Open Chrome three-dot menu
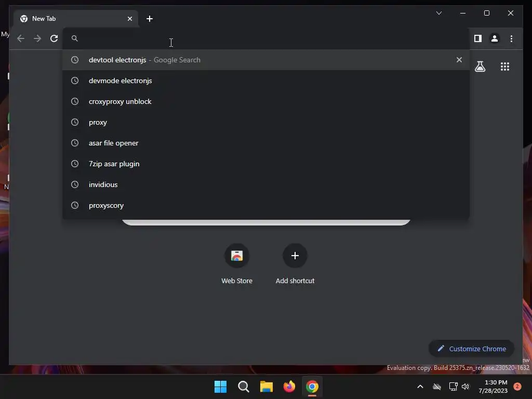 tap(511, 38)
